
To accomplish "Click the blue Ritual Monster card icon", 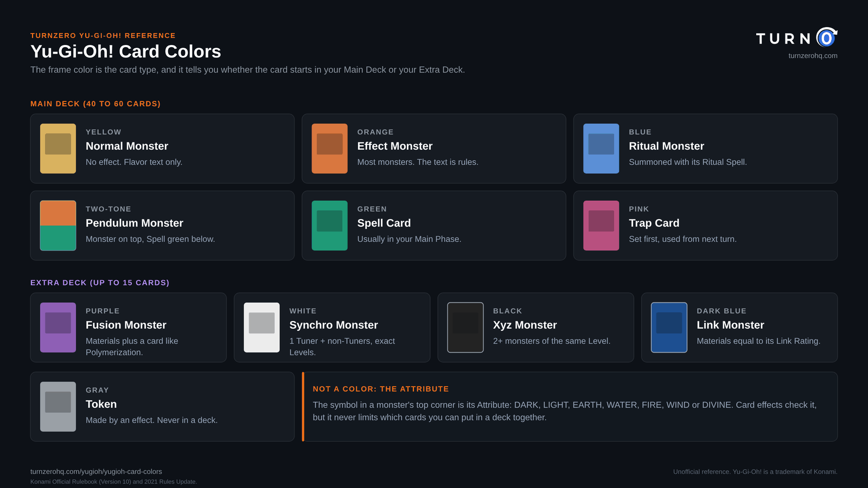I will (x=601, y=149).
